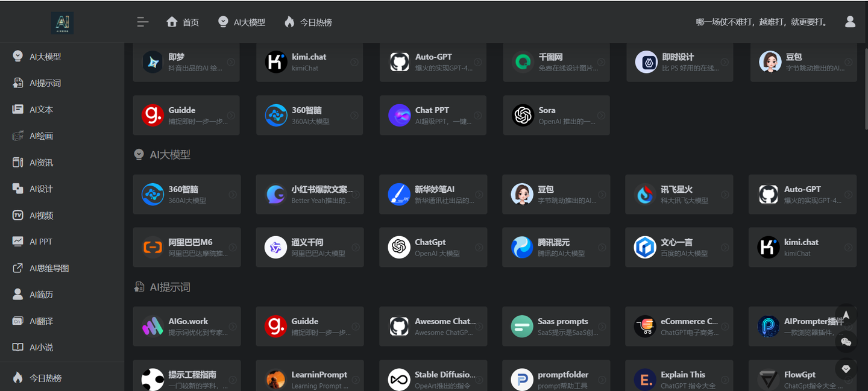Image resolution: width=868 pixels, height=391 pixels.
Task: Open the AI PPT category from the sidebar
Action: click(39, 242)
